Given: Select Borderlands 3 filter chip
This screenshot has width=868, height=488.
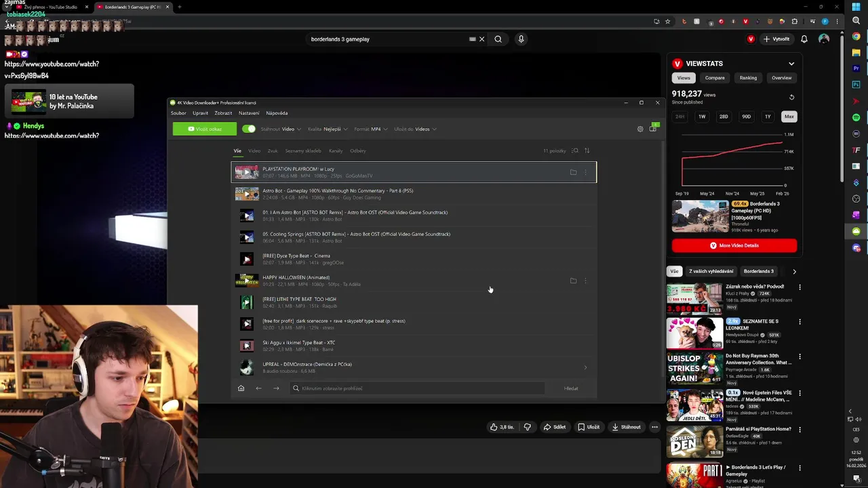Looking at the screenshot, I should click(x=758, y=271).
